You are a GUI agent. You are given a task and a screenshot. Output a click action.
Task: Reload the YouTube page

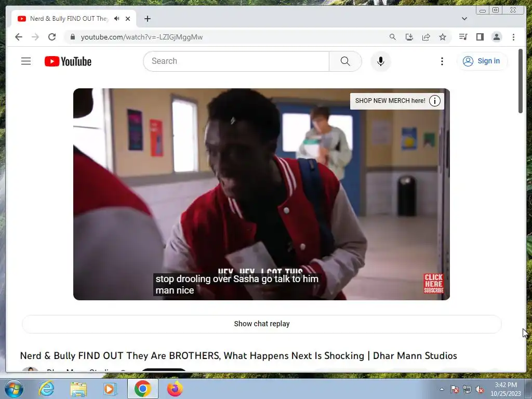52,37
